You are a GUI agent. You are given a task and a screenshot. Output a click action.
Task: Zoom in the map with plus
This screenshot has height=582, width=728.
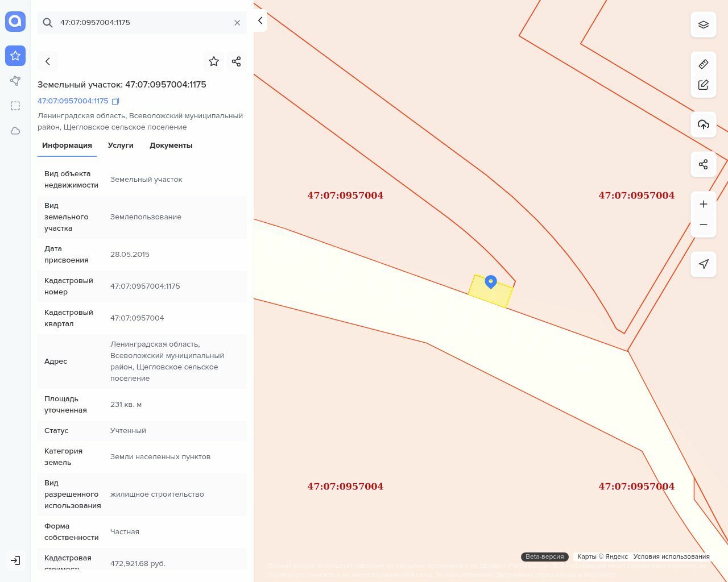[703, 204]
